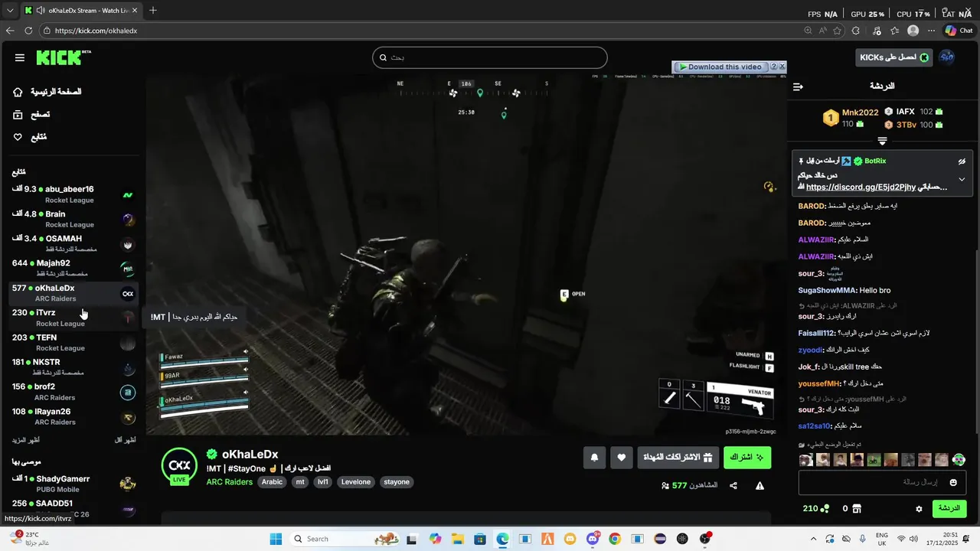Viewport: 980px width, 551px height.
Task: Click show more under following list
Action: (x=26, y=440)
